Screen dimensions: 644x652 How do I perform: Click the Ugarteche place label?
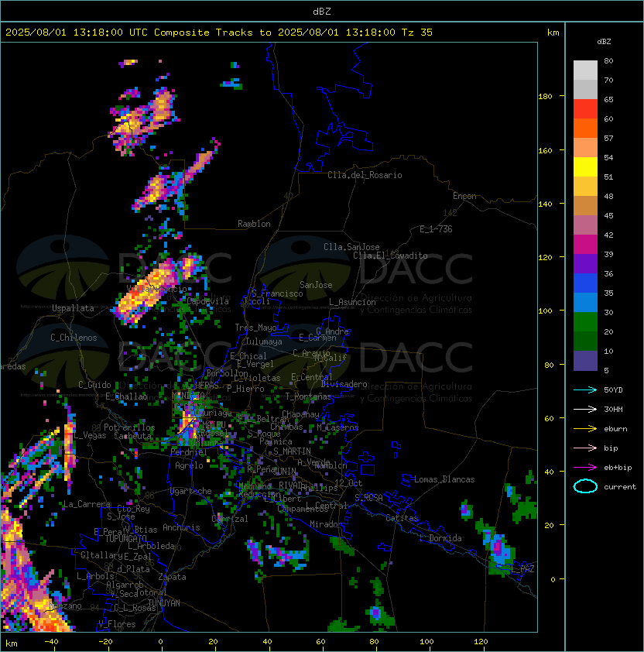191,491
